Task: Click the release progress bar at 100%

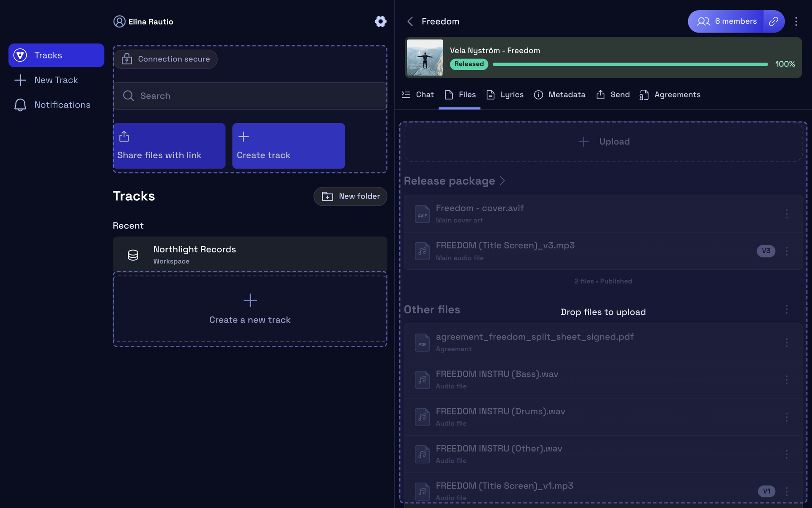Action: point(630,64)
